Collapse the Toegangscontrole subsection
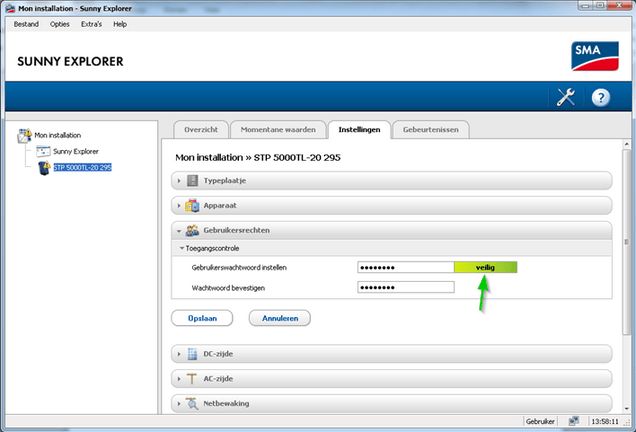636x432 pixels. pyautogui.click(x=214, y=247)
